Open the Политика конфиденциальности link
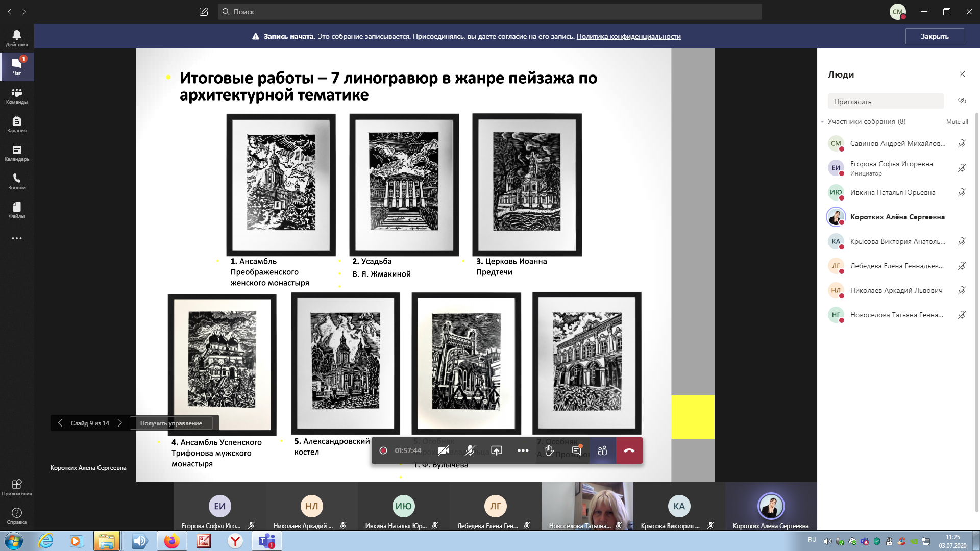The image size is (980, 551). click(628, 36)
